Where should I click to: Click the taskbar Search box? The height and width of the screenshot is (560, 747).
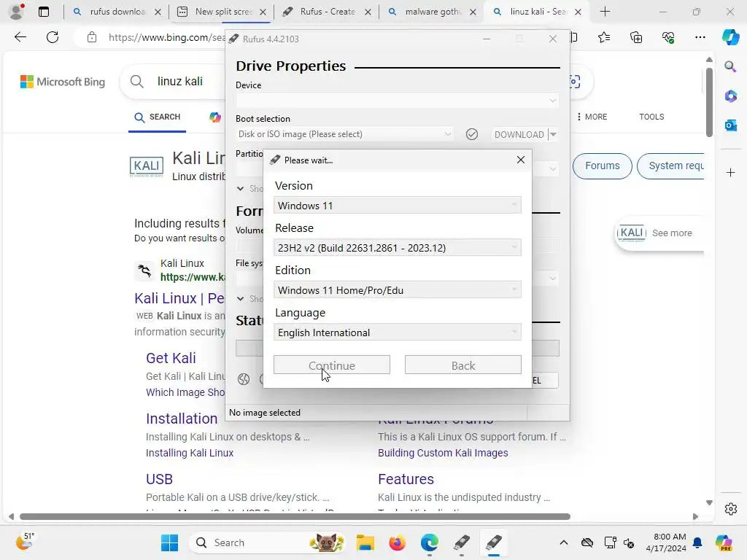pyautogui.click(x=268, y=542)
